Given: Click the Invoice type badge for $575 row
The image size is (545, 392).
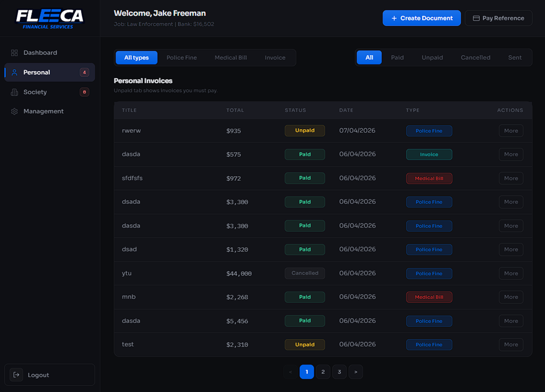Looking at the screenshot, I should [x=429, y=155].
